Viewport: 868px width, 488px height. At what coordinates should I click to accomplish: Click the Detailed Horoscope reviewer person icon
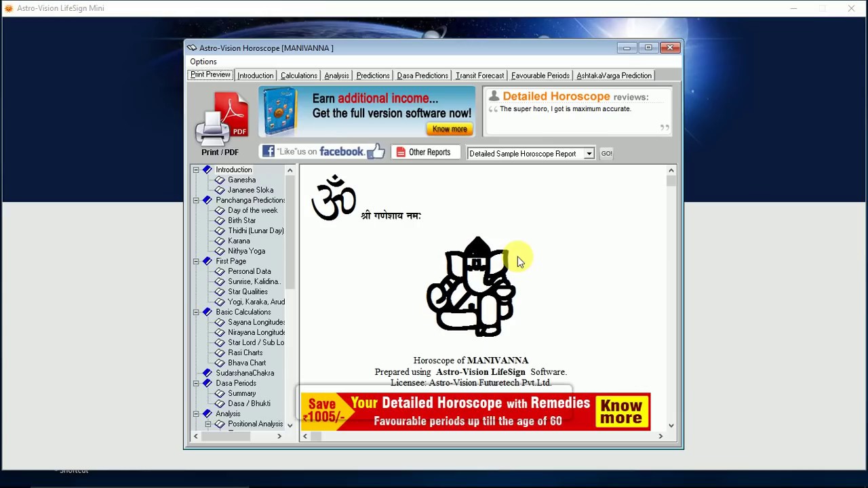[x=494, y=96]
